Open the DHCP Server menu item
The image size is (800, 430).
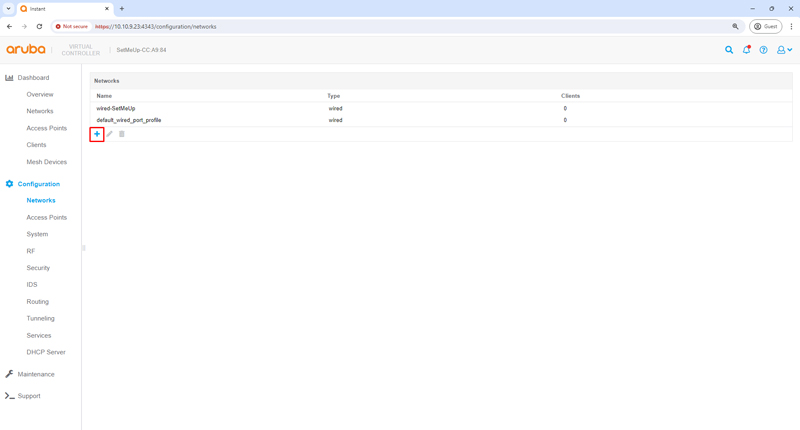click(46, 352)
